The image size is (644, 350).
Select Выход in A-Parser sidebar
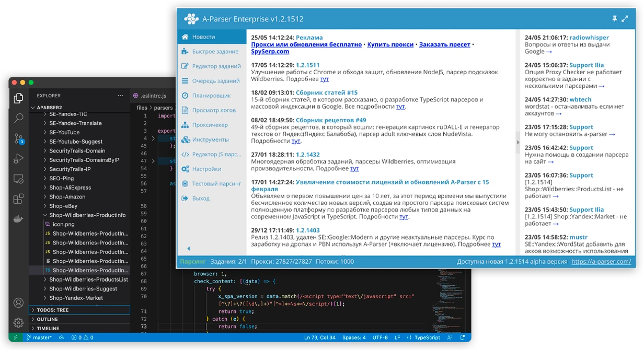(x=212, y=199)
